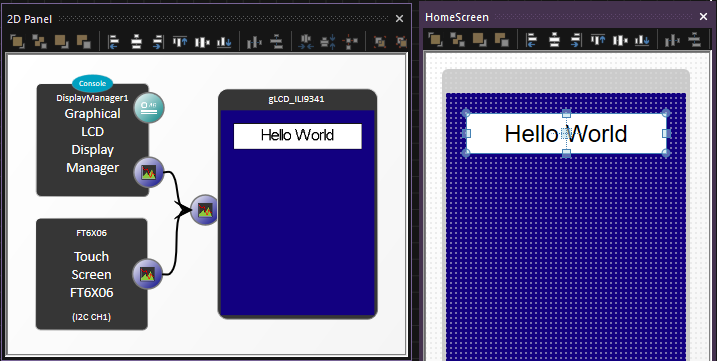Click the display output port on Graphical LCD Display Manager

tap(149, 173)
